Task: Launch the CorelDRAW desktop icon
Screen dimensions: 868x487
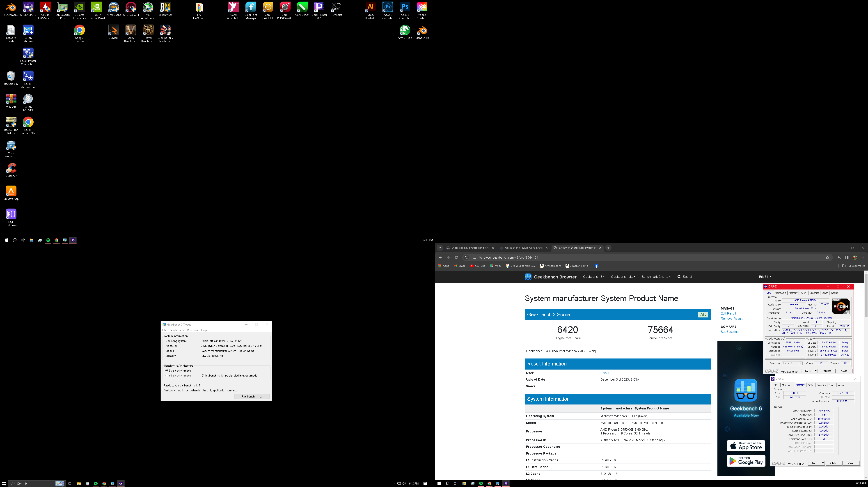Action: tap(302, 9)
